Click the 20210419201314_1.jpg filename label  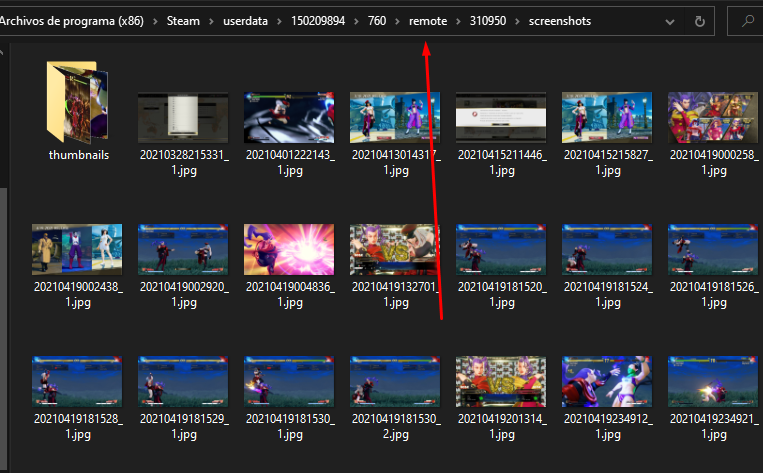click(502, 426)
